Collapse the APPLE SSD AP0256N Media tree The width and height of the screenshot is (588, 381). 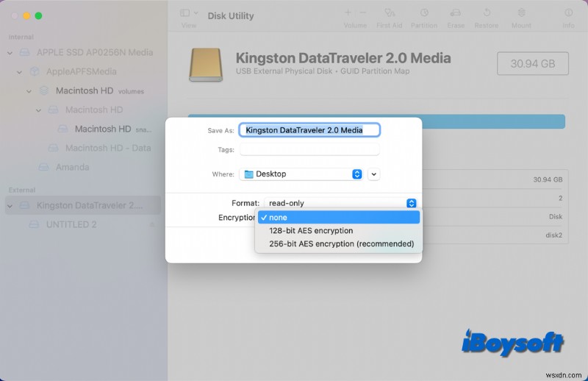(10, 53)
